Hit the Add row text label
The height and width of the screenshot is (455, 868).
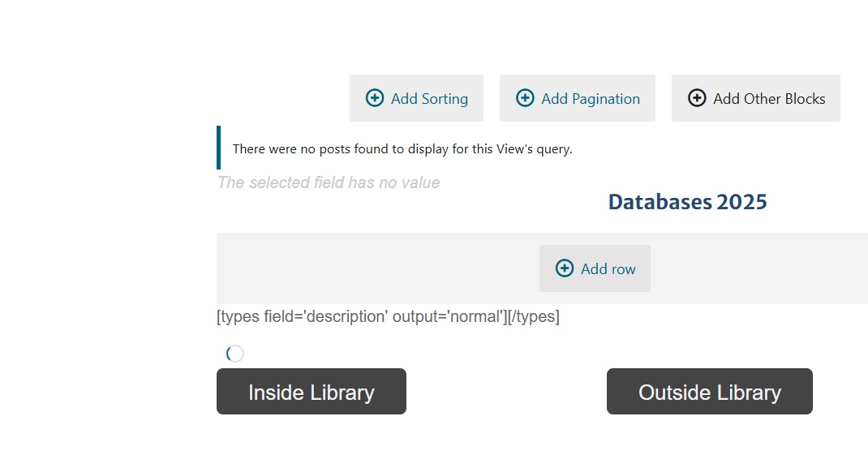pyautogui.click(x=608, y=269)
